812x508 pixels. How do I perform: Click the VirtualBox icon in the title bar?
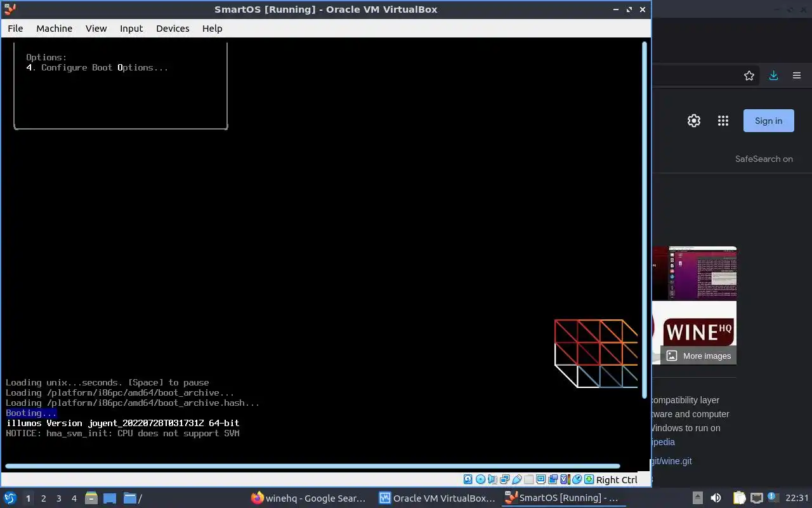10,10
